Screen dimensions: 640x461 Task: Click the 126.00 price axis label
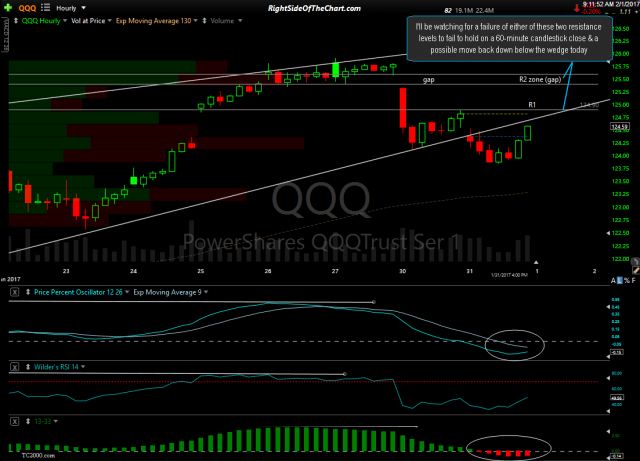(620, 54)
